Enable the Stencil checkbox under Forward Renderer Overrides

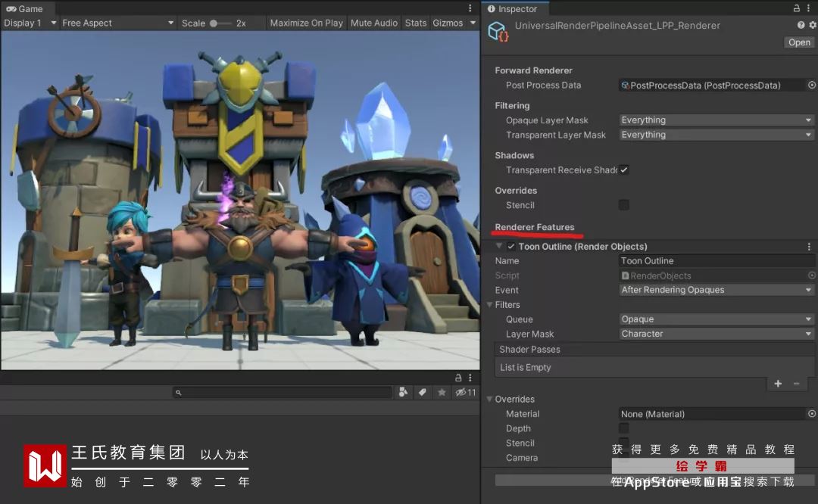click(x=624, y=205)
